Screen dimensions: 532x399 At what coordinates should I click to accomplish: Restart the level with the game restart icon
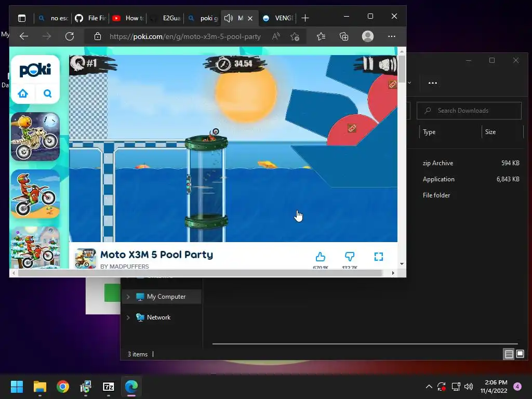pyautogui.click(x=79, y=63)
